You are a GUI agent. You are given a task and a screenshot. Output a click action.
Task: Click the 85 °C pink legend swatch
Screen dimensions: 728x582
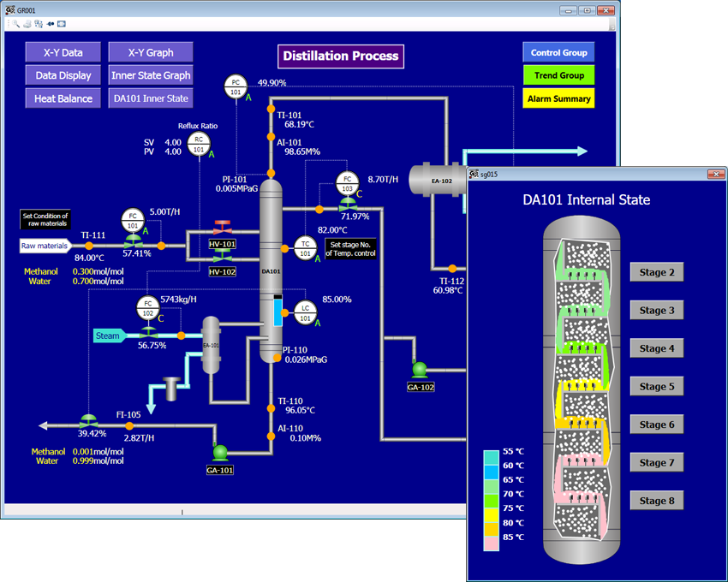coord(492,538)
